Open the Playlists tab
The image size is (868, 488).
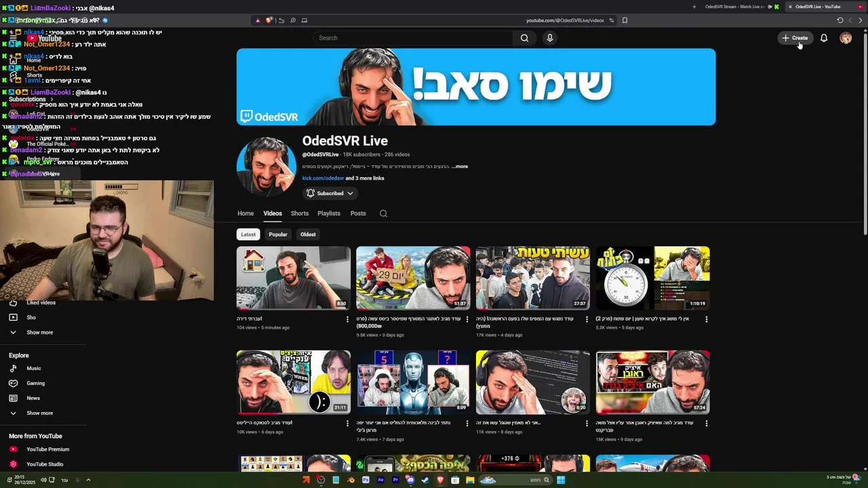[x=329, y=213]
